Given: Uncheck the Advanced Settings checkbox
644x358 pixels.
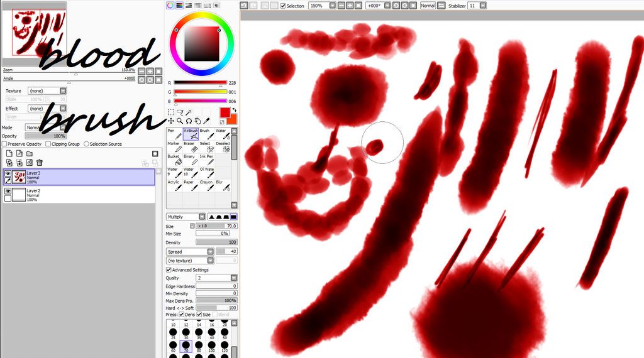Looking at the screenshot, I should coord(169,270).
